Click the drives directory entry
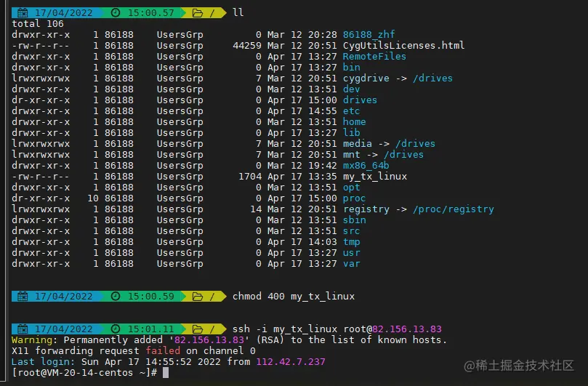Screen dimensions: 588x386 (x=360, y=100)
